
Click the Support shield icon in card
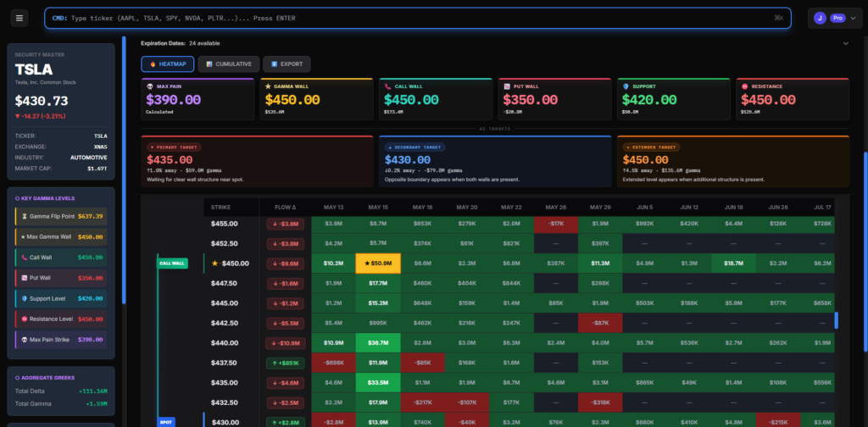click(x=626, y=86)
